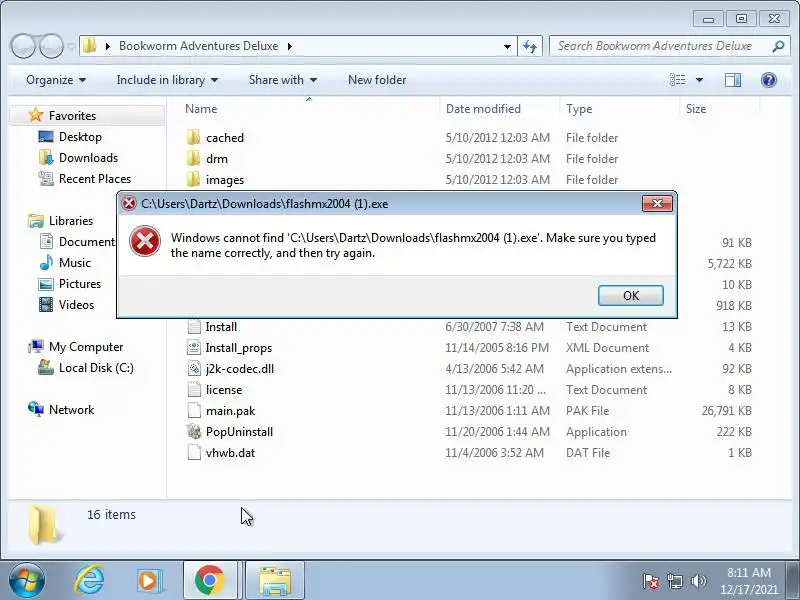The height and width of the screenshot is (600, 800).
Task: Open Recent Places in Favorites
Action: (95, 179)
